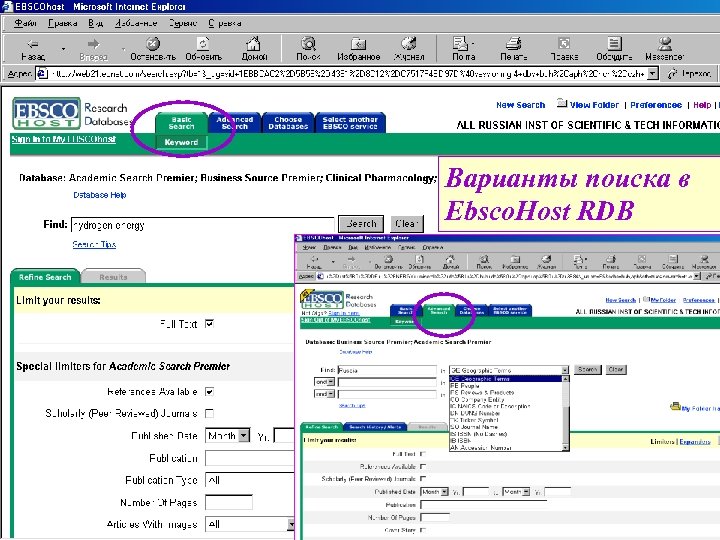The height and width of the screenshot is (540, 720).
Task: Click the Stop icon in main IE toolbar
Action: click(x=153, y=44)
